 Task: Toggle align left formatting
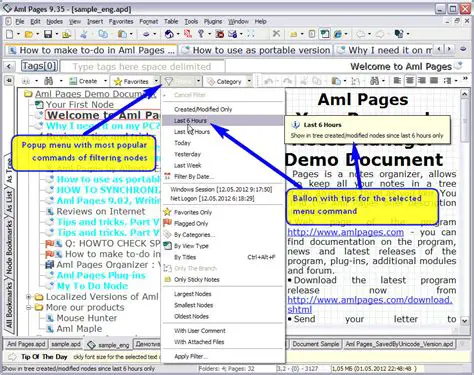[x=397, y=80]
